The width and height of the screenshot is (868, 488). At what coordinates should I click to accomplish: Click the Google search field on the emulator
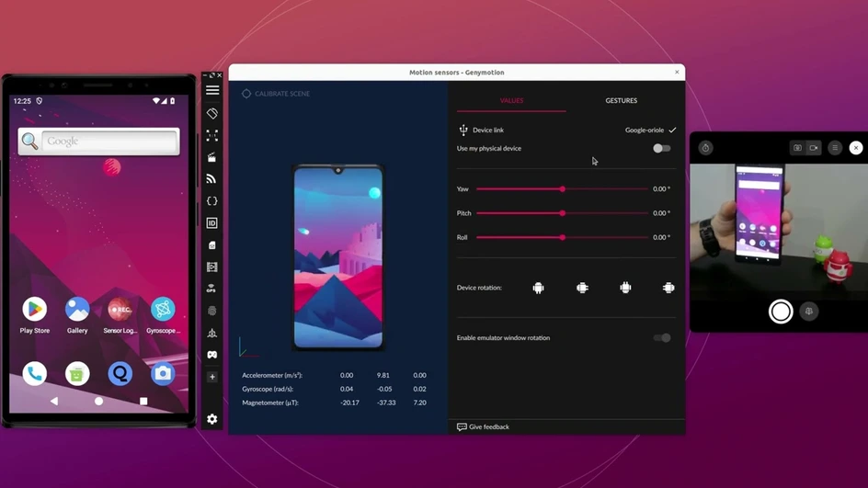[x=109, y=142]
